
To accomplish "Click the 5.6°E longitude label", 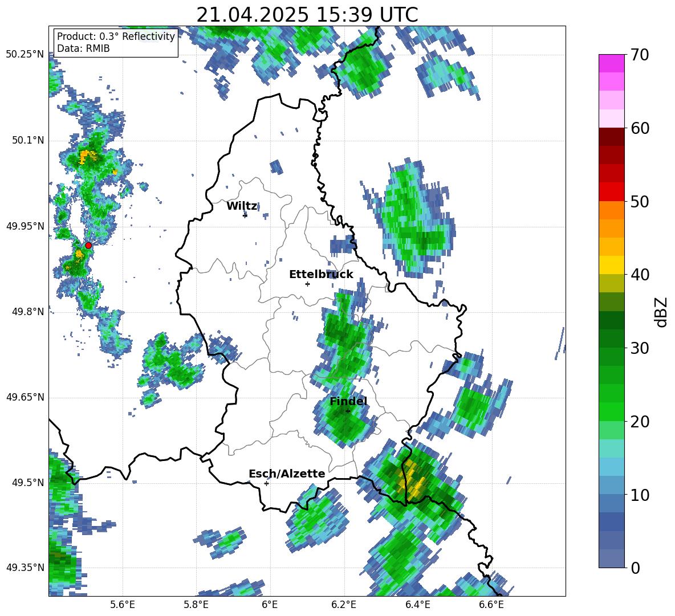I will (123, 605).
